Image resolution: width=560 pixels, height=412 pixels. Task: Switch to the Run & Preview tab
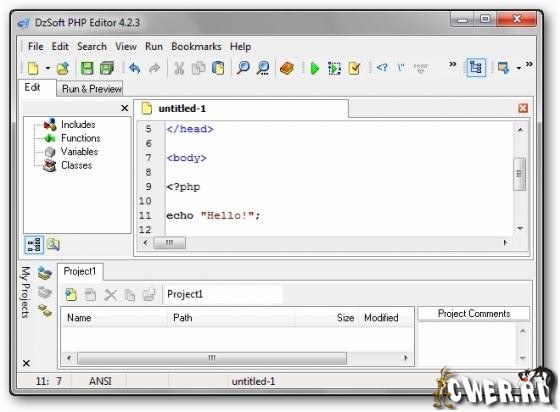[x=91, y=89]
